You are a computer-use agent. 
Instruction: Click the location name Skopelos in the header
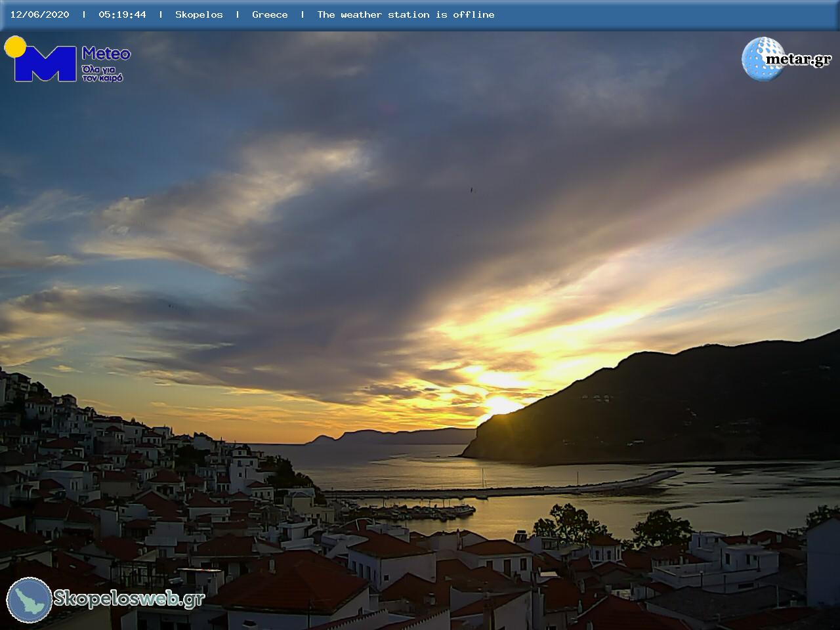199,14
